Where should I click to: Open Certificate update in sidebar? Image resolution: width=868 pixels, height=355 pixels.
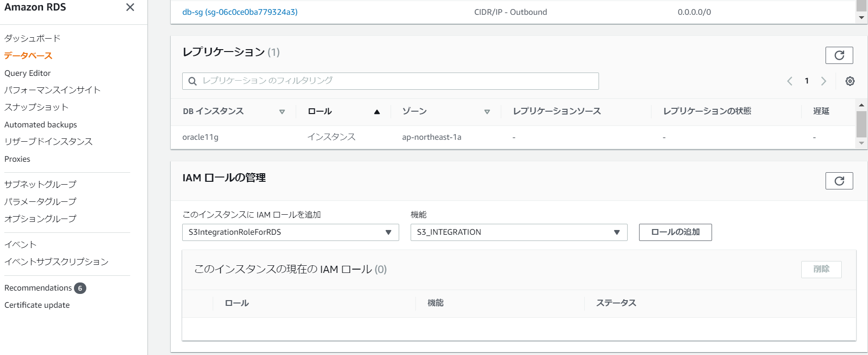[37, 305]
